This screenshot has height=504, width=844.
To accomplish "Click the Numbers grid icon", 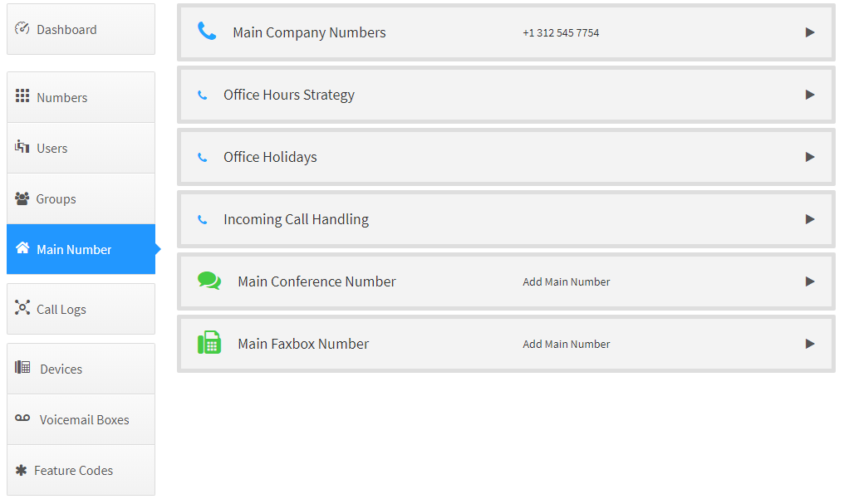I will point(22,95).
